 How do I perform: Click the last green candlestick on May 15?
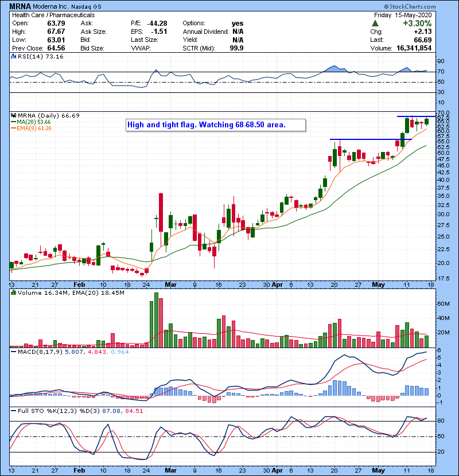coord(427,122)
